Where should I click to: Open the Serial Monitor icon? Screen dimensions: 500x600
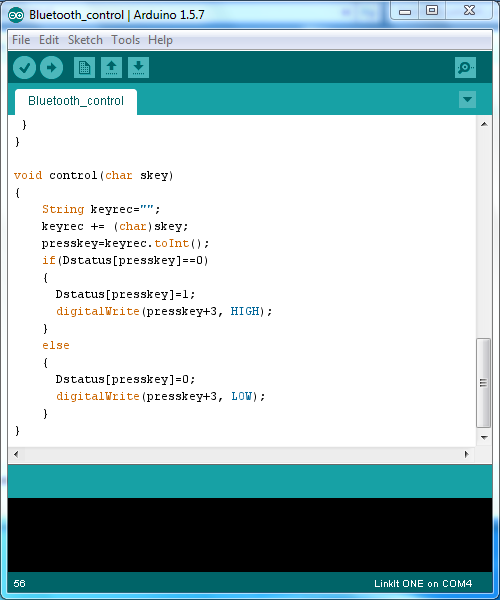point(465,68)
